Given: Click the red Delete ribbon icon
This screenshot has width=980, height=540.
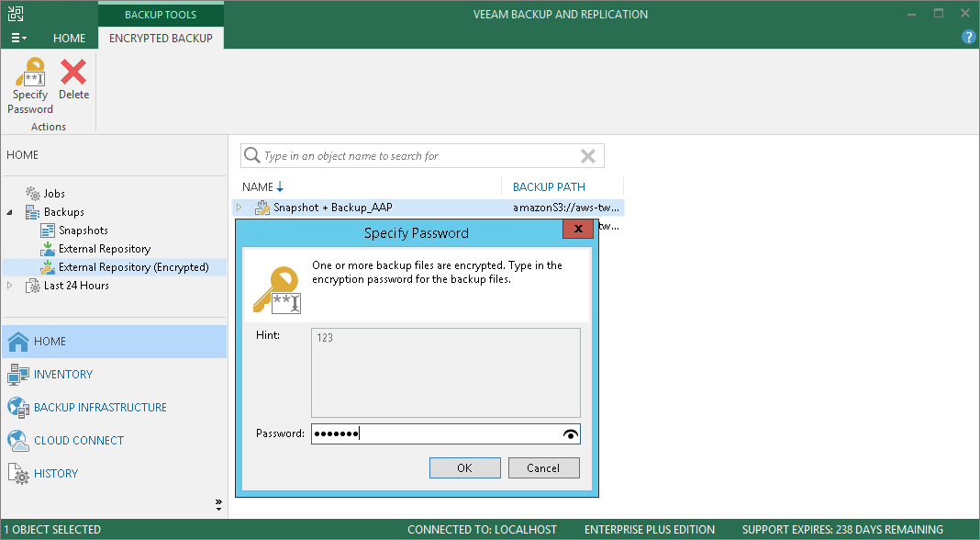Looking at the screenshot, I should pos(73,72).
